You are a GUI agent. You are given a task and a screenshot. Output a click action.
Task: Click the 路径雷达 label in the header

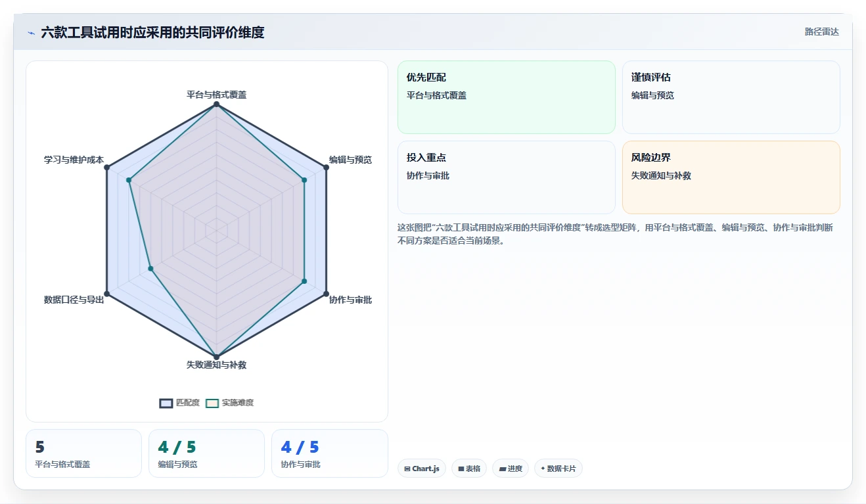tap(821, 32)
